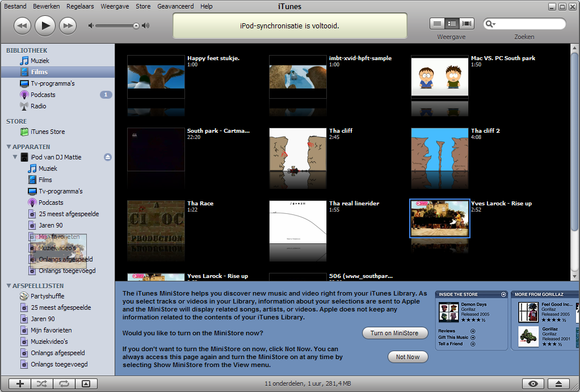Open Afspeellijsten's Onlangs afgespeeld
This screenshot has width=580, height=392.
(x=58, y=353)
